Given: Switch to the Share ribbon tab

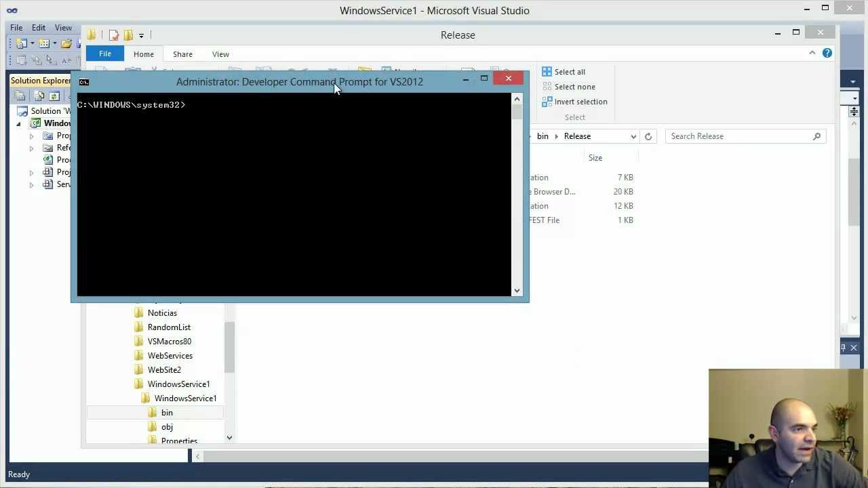Looking at the screenshot, I should click(182, 54).
